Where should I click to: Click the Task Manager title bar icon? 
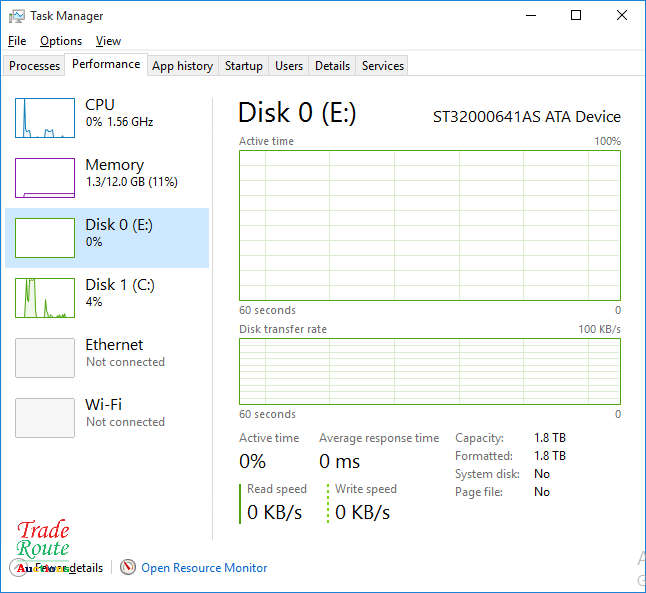[16, 16]
